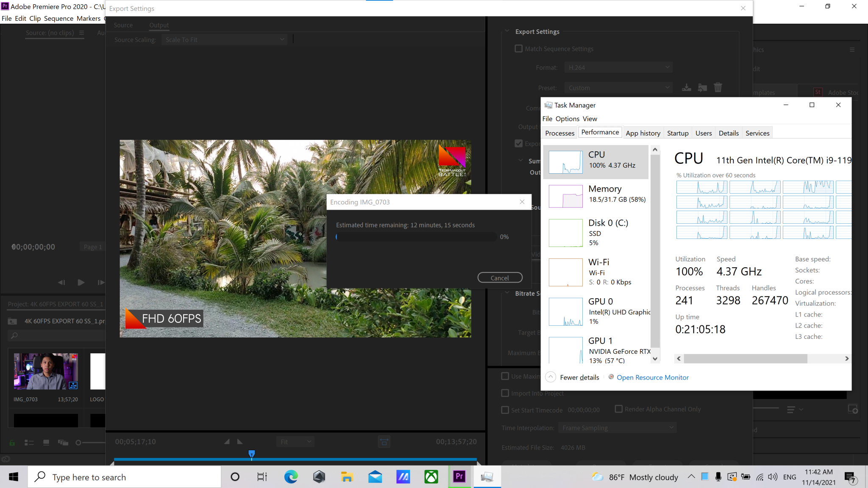The image size is (868, 488).
Task: Collapse the Export Settings section
Action: pos(507,31)
